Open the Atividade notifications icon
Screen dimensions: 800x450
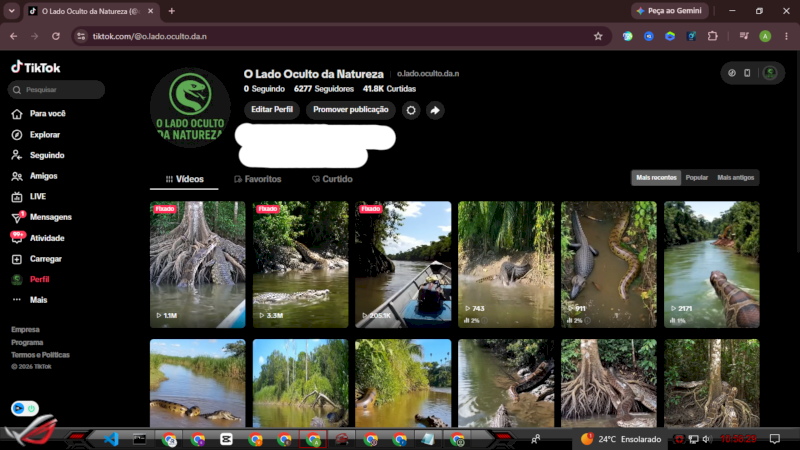pyautogui.click(x=17, y=238)
